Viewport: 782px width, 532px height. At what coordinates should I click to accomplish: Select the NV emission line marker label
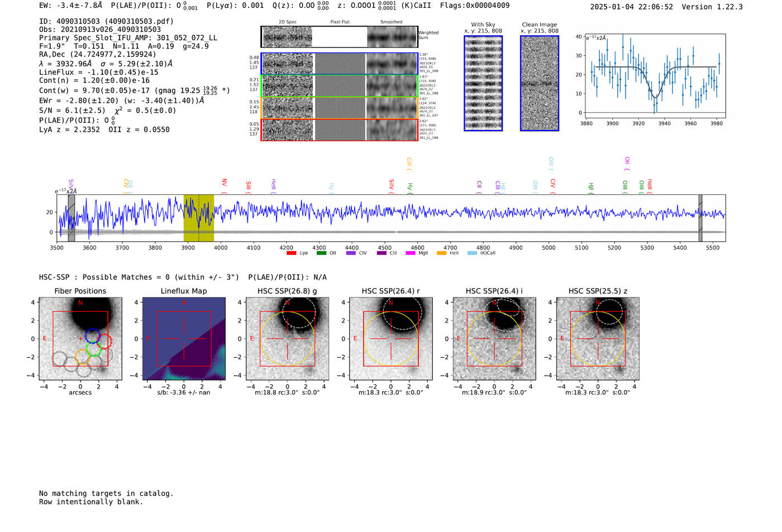(224, 183)
